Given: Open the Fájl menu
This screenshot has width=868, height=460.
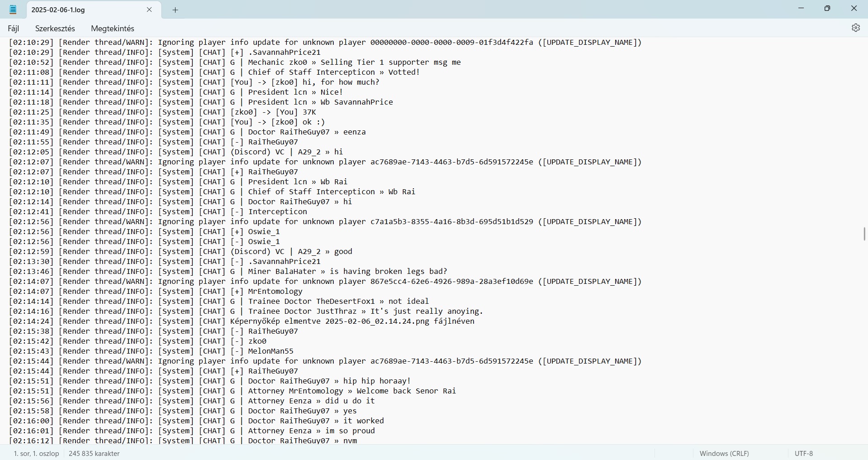Looking at the screenshot, I should [14, 29].
